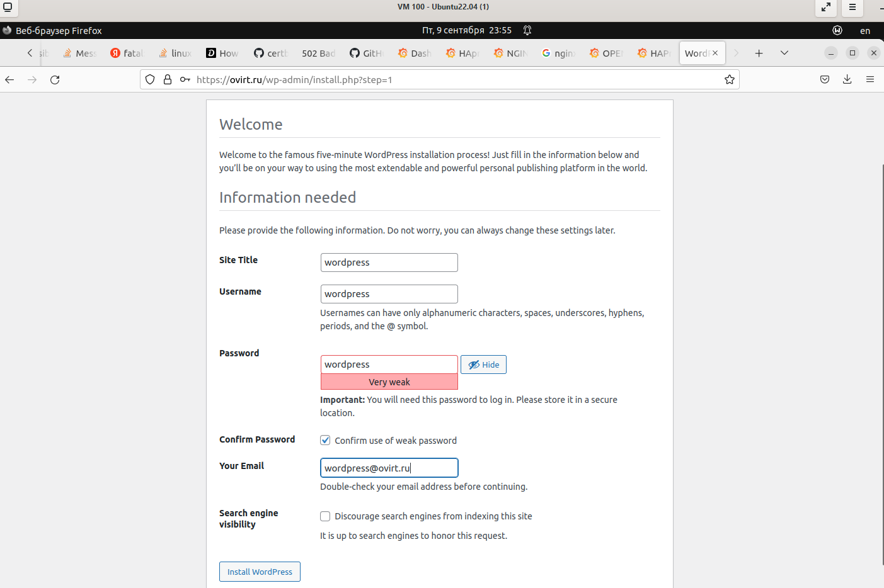This screenshot has height=588, width=884.
Task: Click the Search engine visibility label
Action: tap(248, 519)
